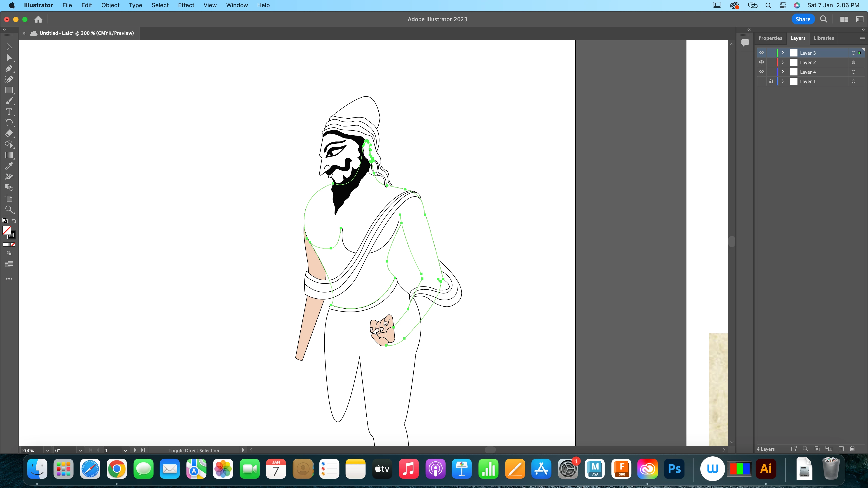Expand Layer 3 contents chevron
Screen dimensions: 868x488
click(x=783, y=53)
